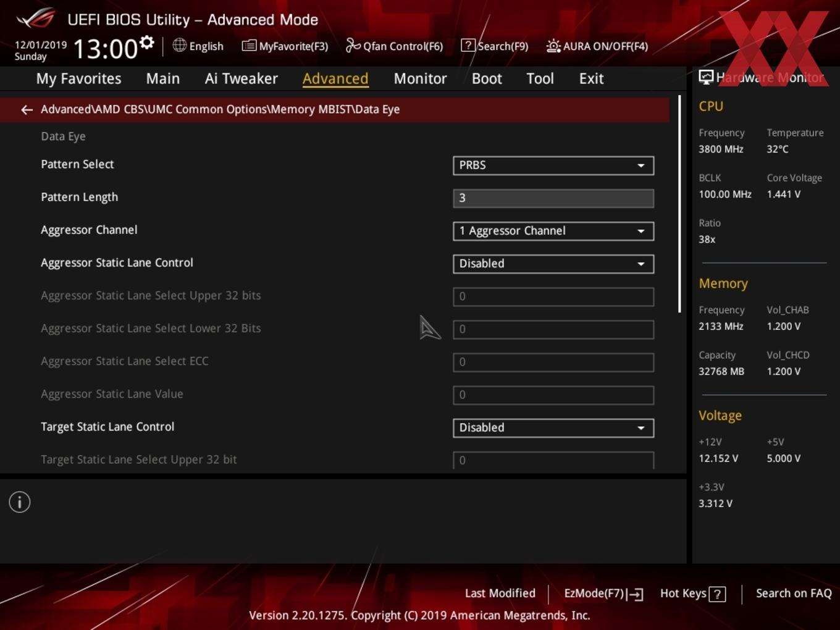Open Qfan Control(F6)

(x=394, y=46)
